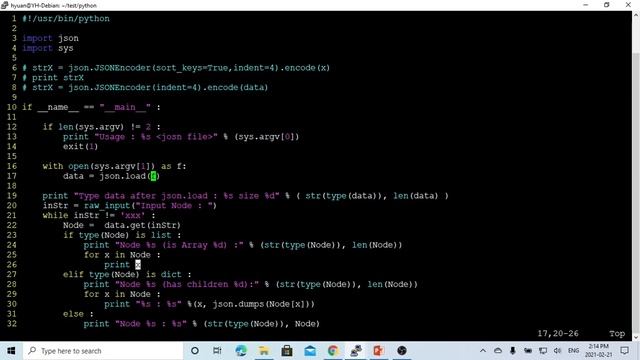The width and height of the screenshot is (640, 360).
Task: Click 'import json' on line 3
Action: click(50, 38)
